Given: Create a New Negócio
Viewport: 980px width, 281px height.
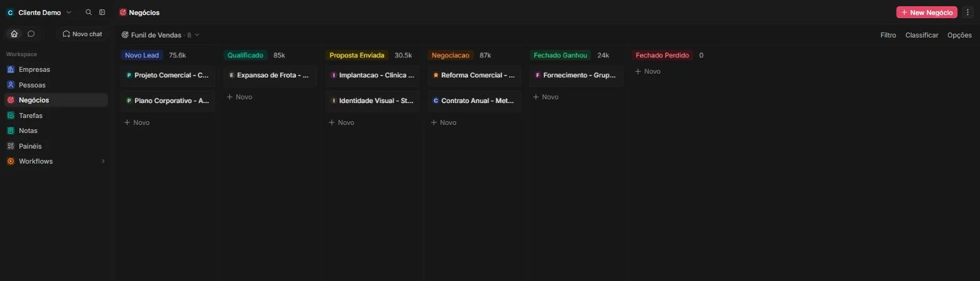Looking at the screenshot, I should [926, 12].
